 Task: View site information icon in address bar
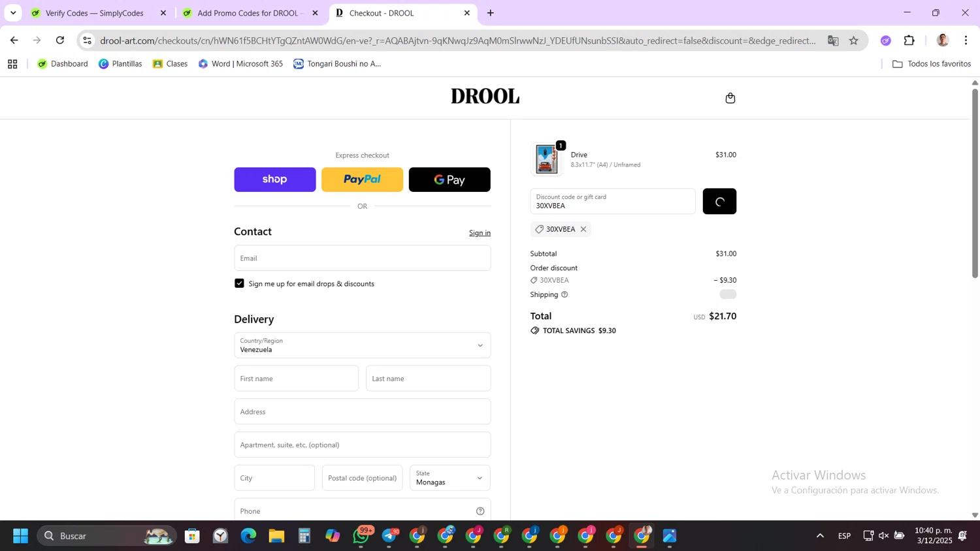pos(87,40)
